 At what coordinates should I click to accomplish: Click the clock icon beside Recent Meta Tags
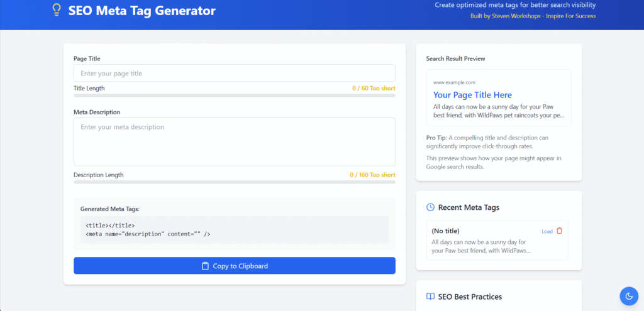coord(430,207)
